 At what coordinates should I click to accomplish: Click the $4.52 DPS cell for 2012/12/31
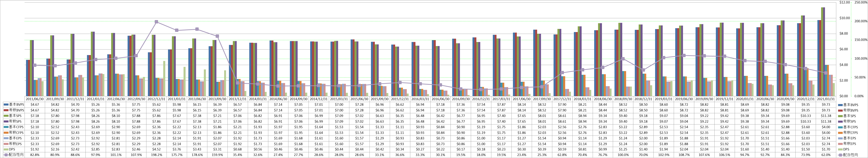click(156, 149)
